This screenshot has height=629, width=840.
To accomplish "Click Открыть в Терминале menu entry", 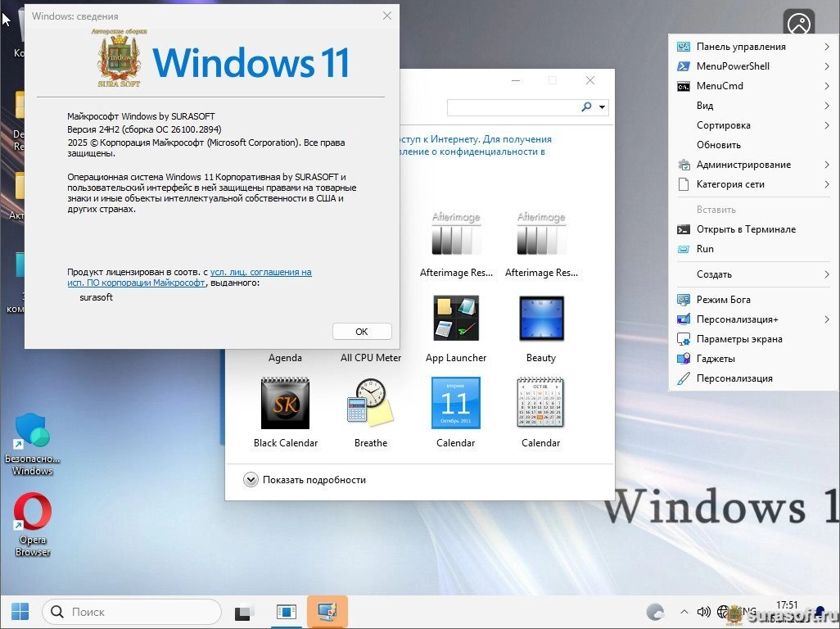I will [745, 229].
